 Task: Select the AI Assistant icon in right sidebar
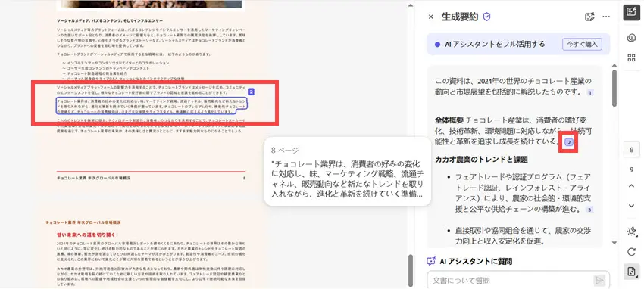(x=631, y=12)
